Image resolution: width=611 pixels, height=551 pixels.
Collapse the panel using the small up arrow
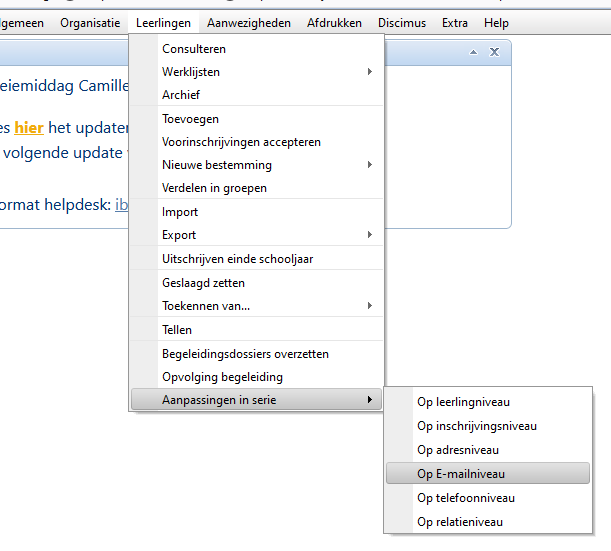[x=474, y=52]
